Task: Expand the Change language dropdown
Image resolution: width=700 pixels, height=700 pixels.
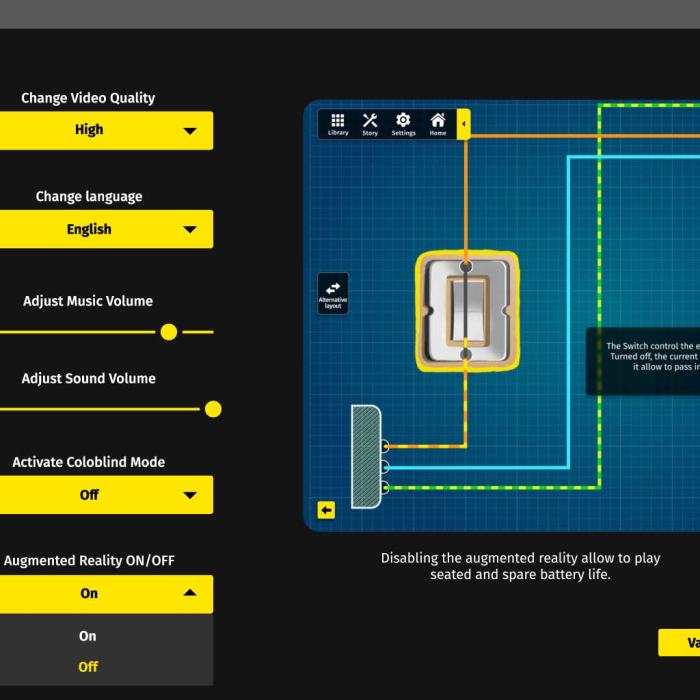Action: [x=105, y=229]
